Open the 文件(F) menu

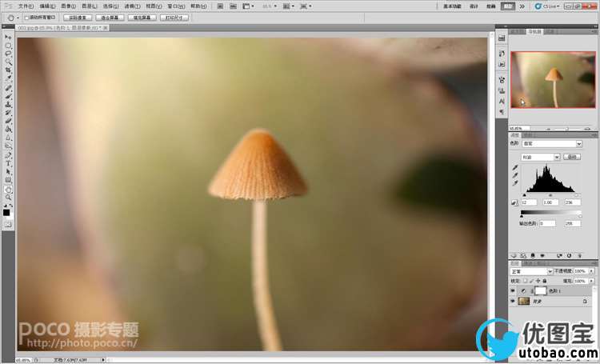point(26,6)
